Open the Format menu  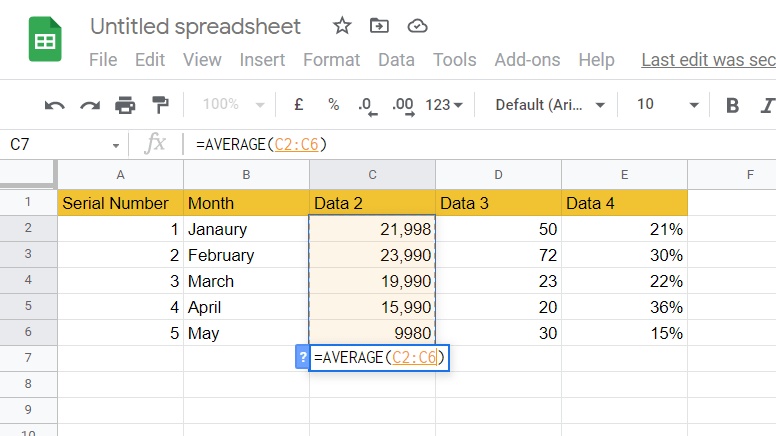(332, 60)
